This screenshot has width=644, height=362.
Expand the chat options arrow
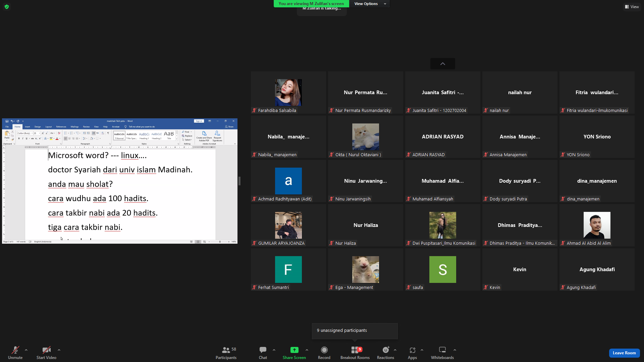tap(274, 350)
